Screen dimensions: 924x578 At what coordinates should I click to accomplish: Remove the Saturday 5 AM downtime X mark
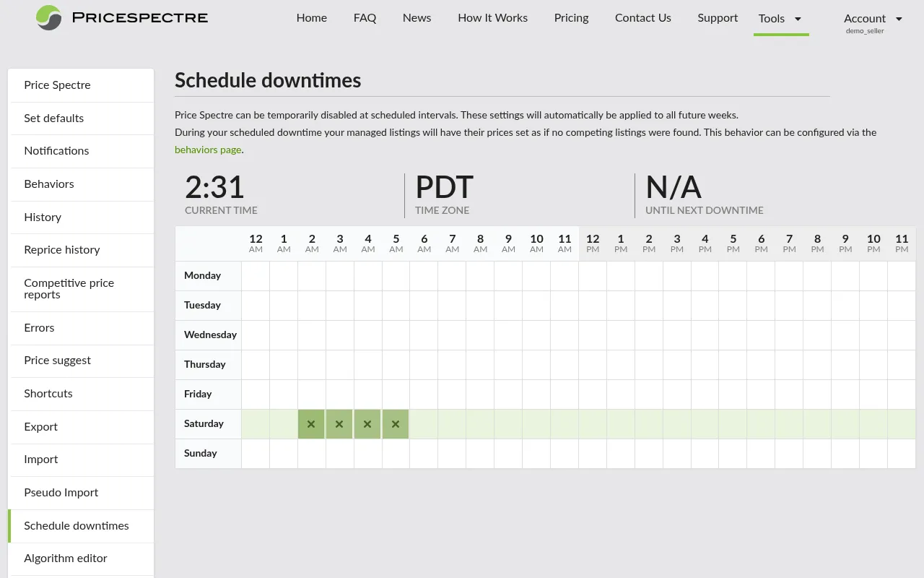pos(395,424)
